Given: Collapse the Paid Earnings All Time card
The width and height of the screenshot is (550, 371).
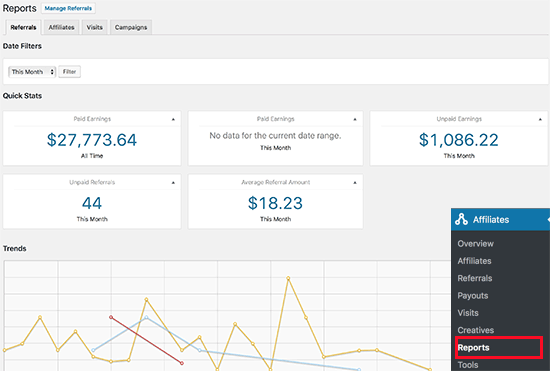Looking at the screenshot, I should point(173,119).
